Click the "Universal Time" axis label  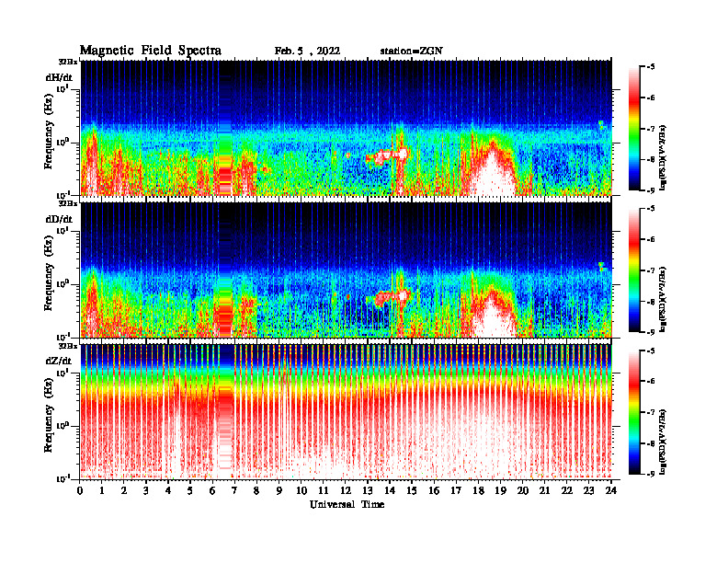tap(347, 504)
